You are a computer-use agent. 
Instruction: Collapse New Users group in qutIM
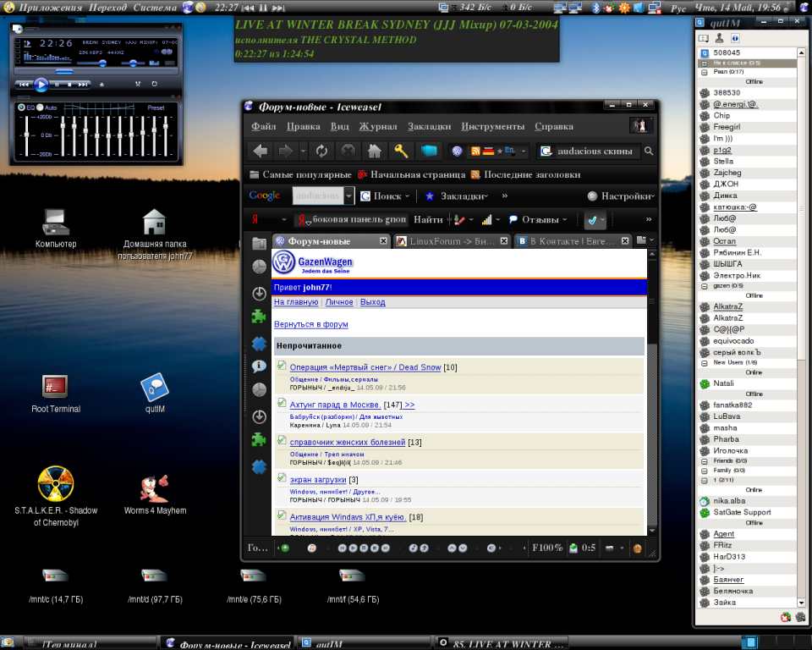pyautogui.click(x=705, y=363)
